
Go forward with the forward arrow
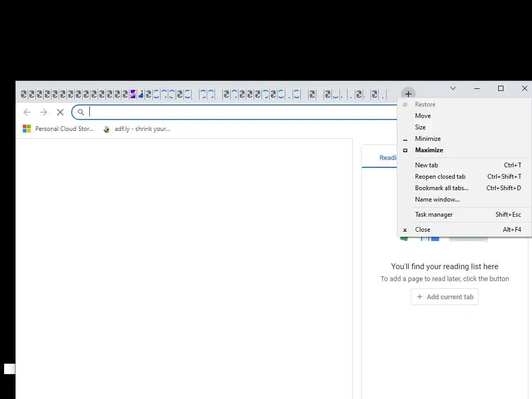point(44,112)
